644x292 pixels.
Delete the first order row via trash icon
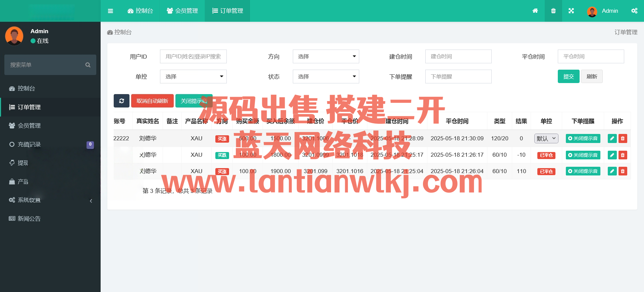[x=623, y=139]
